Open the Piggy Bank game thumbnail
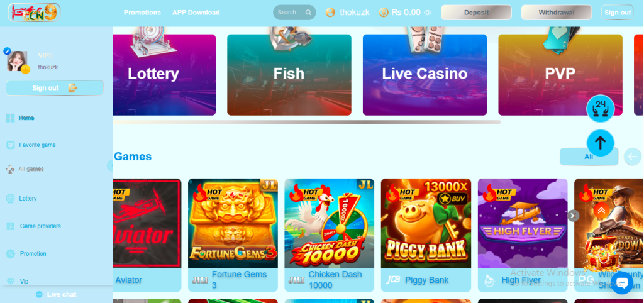The image size is (644, 303). coord(426,223)
